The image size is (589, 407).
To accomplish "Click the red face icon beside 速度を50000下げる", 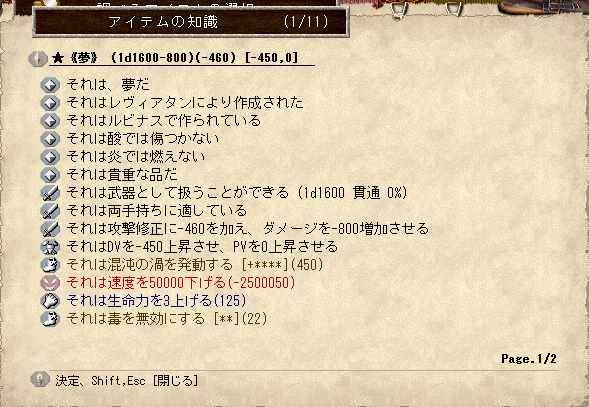I will tap(50, 283).
